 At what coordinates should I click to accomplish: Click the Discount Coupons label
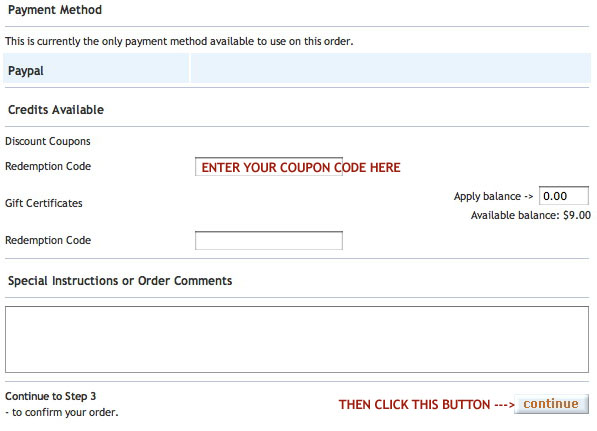pyautogui.click(x=48, y=141)
